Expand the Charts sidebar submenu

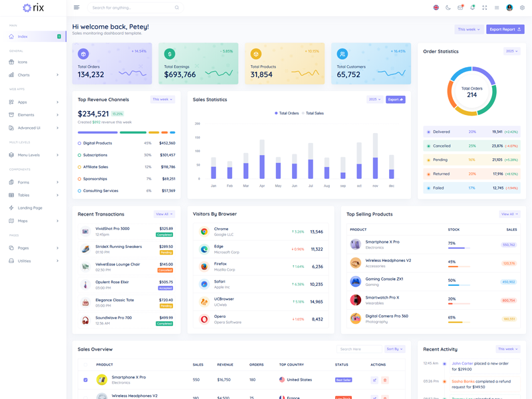tap(33, 75)
